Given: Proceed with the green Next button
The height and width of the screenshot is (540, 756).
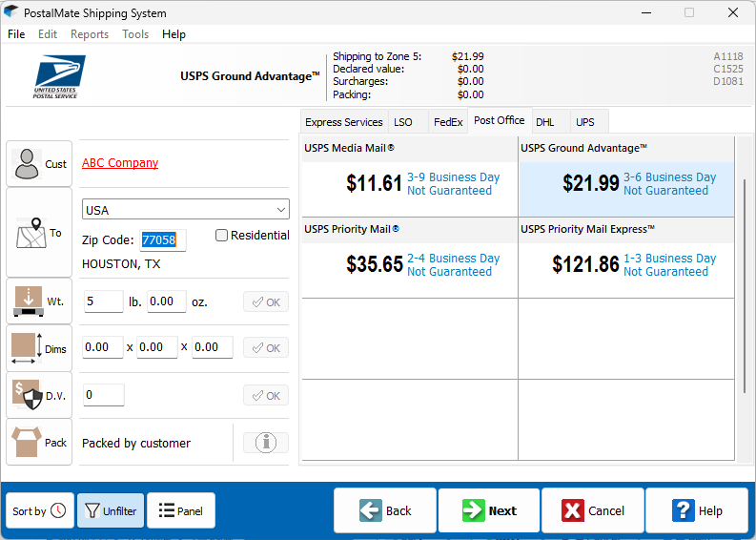Looking at the screenshot, I should (489, 510).
